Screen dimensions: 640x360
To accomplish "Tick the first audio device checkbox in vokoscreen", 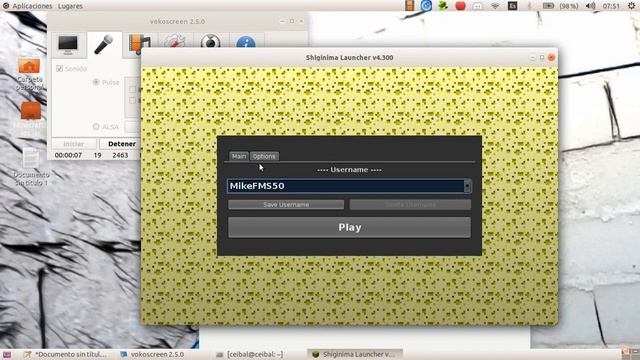I will pos(132,89).
